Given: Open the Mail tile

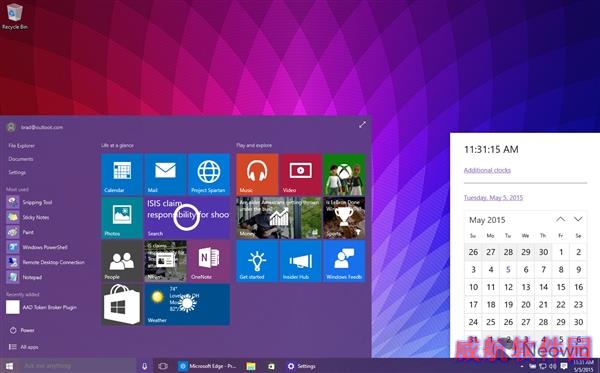Looking at the screenshot, I should (165, 174).
